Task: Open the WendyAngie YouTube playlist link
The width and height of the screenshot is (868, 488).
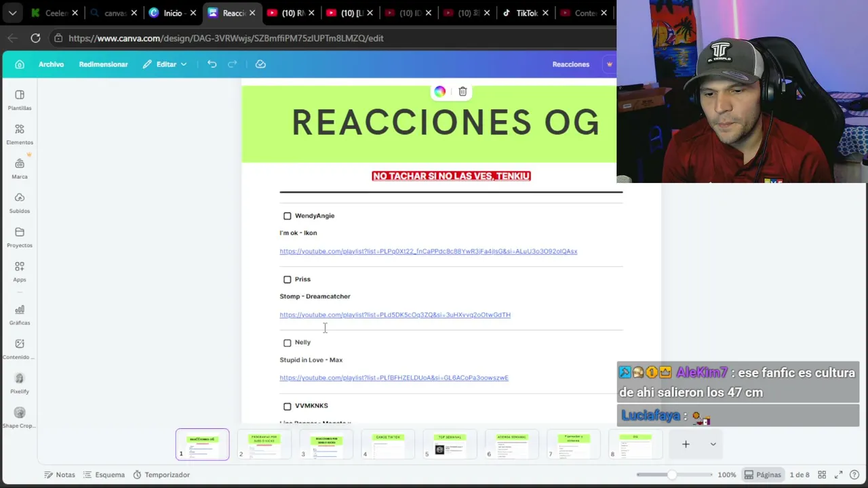Action: pos(429,251)
